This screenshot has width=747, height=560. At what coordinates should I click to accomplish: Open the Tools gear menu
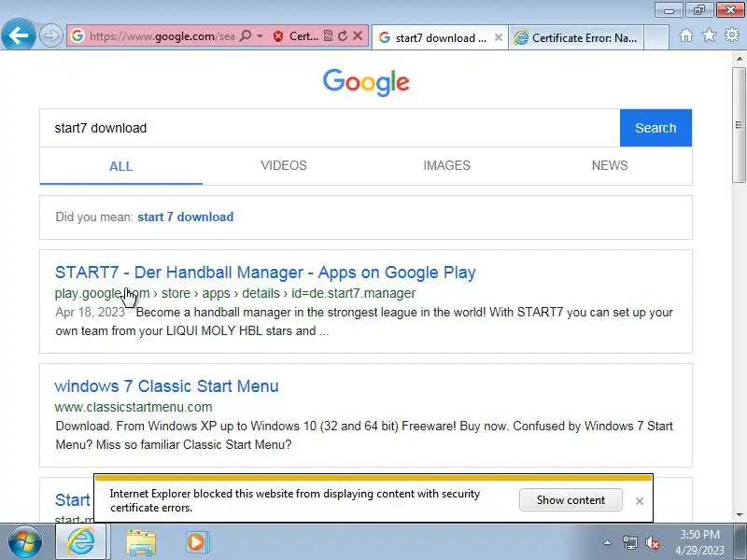[732, 35]
